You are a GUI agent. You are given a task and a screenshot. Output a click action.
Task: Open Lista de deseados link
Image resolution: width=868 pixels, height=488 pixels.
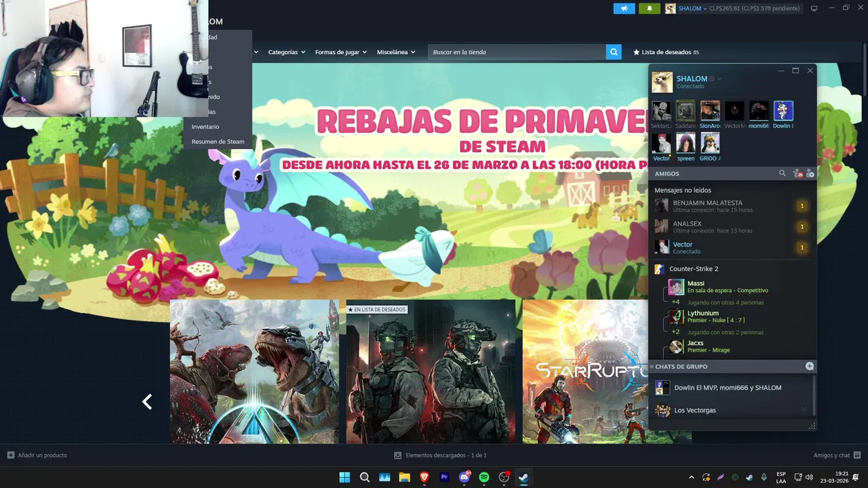pos(666,52)
